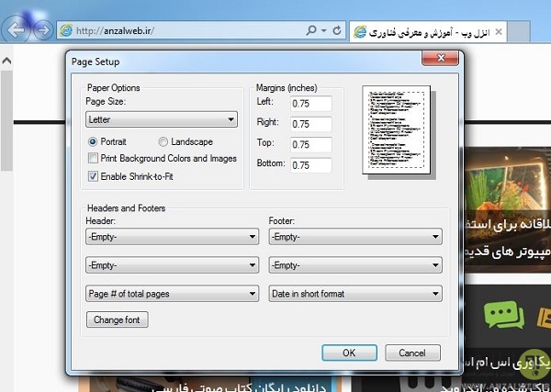This screenshot has width=551, height=392.
Task: Select the Landscape orientation option
Action: point(163,141)
